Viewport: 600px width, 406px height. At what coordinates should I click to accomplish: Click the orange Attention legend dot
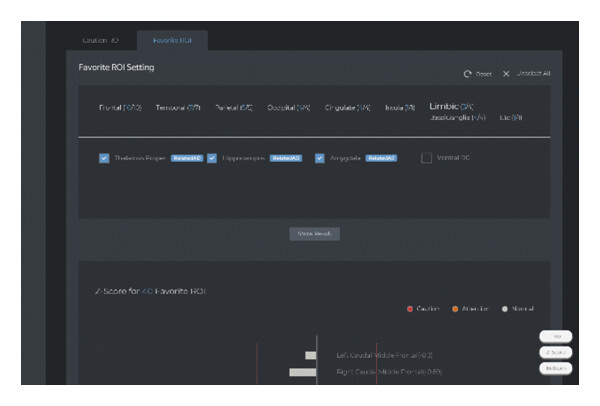pyautogui.click(x=455, y=309)
